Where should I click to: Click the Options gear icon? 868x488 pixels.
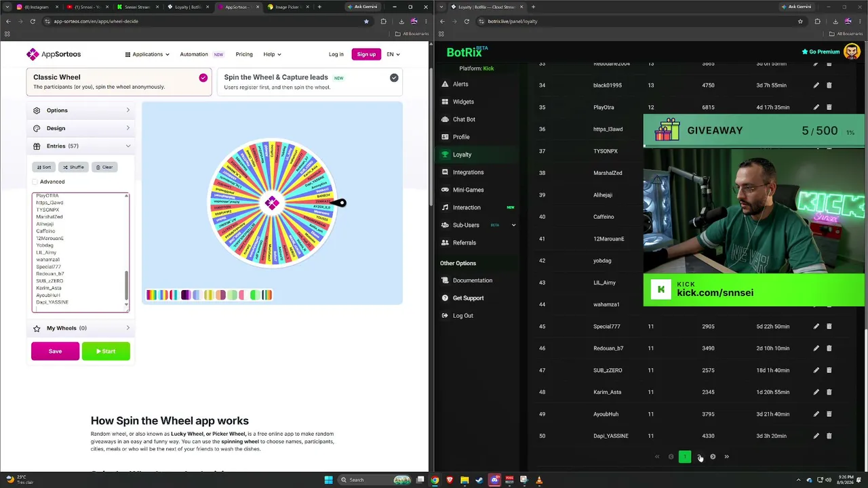[x=37, y=110]
